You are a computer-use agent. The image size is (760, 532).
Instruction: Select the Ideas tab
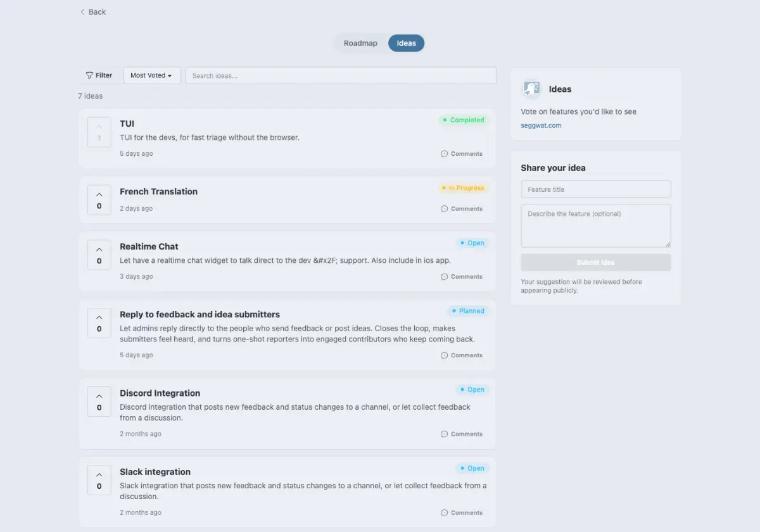(406, 43)
